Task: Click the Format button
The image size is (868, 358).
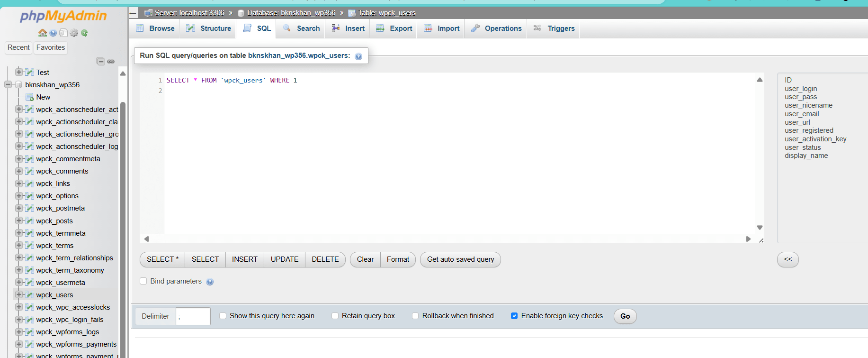Action: (x=398, y=259)
